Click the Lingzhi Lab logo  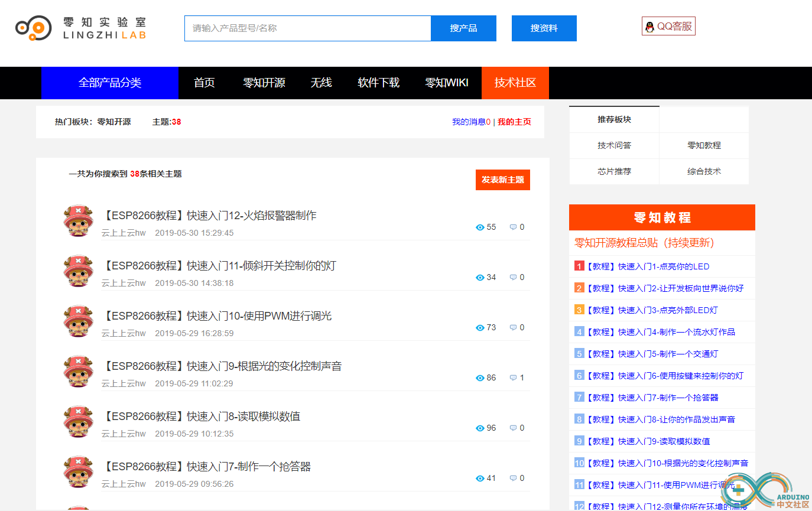click(80, 28)
